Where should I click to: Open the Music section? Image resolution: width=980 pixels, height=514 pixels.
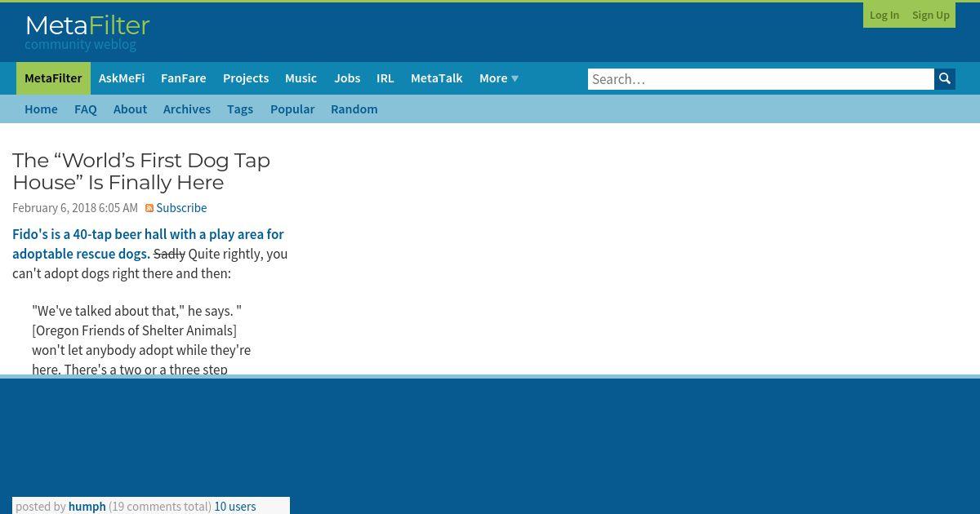point(301,78)
